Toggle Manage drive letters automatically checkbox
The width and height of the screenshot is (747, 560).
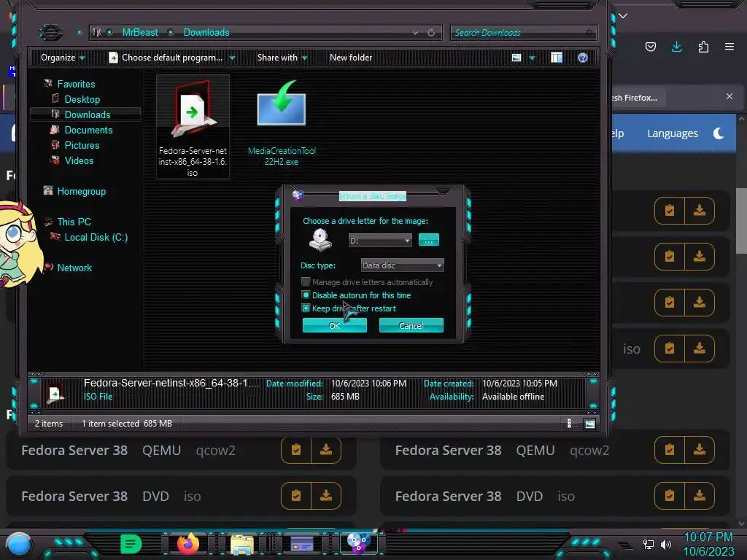(306, 282)
